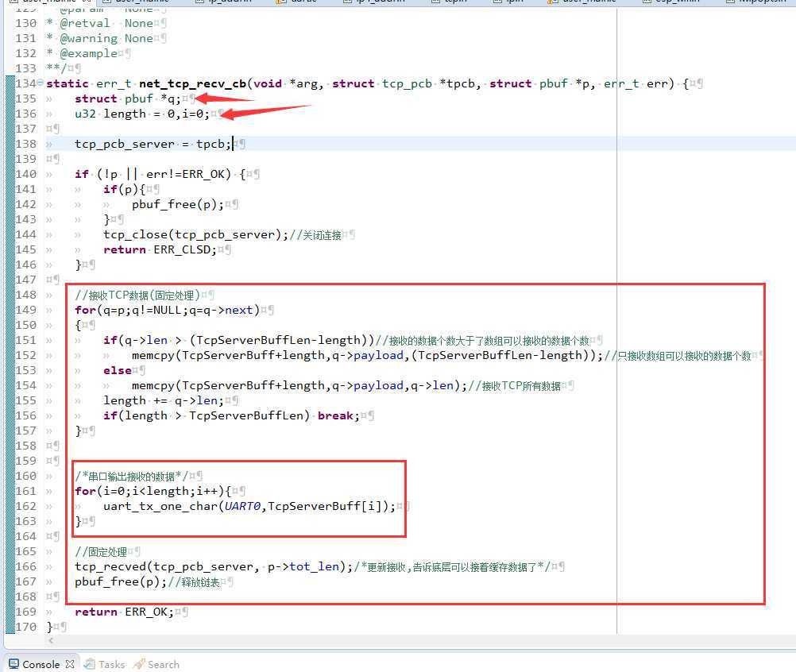Click line number 170 in the gutter
Screen dimensions: 796x672
pos(26,627)
